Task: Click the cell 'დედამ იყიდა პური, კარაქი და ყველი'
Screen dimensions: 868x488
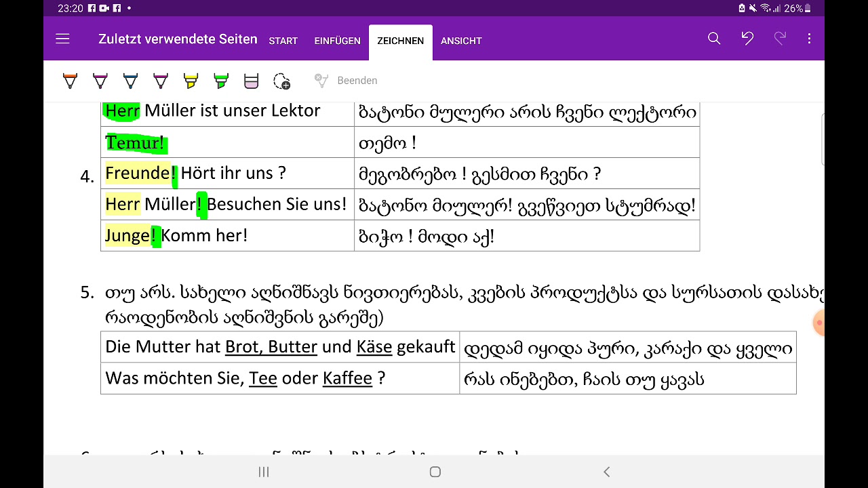Action: point(628,348)
